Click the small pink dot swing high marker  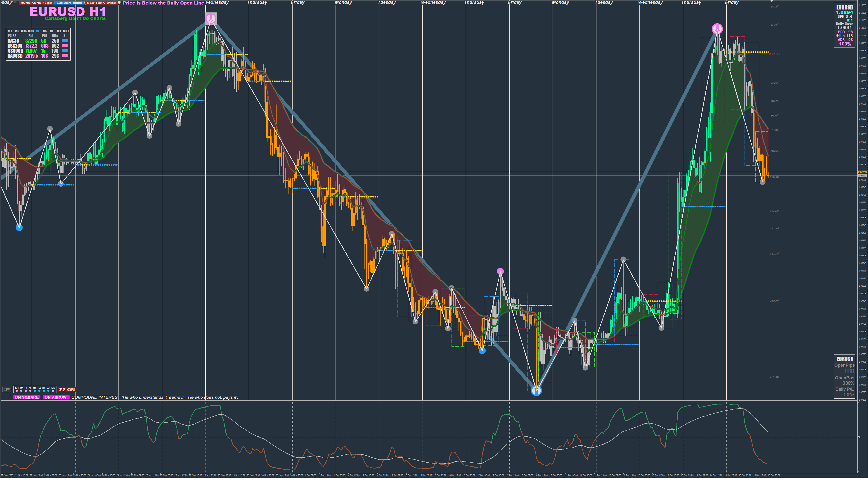pyautogui.click(x=500, y=271)
